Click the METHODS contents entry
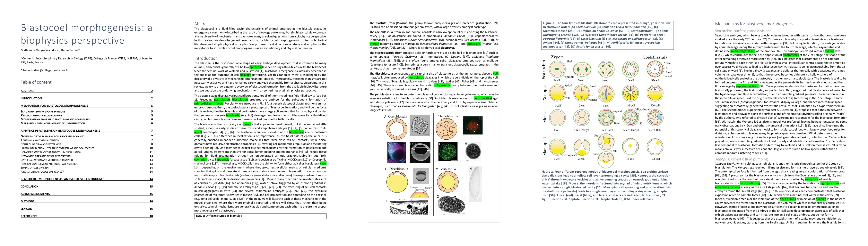 pyautogui.click(x=27, y=201)
